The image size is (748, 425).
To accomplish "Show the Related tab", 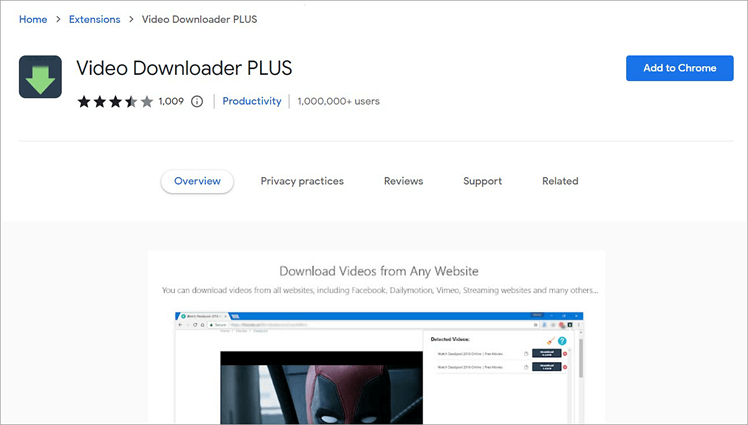I will [560, 181].
